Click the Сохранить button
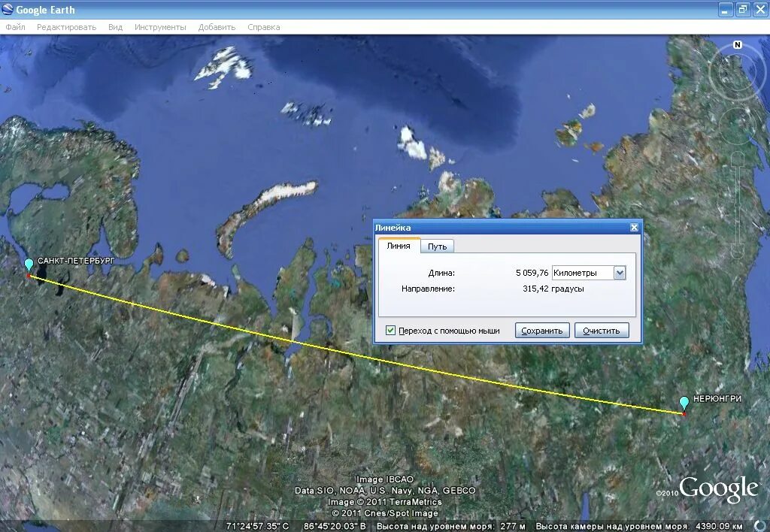Screen dimensions: 770x532 point(542,331)
